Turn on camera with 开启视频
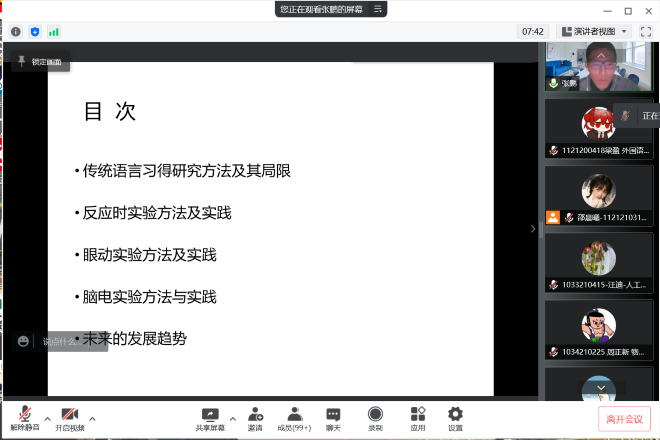 (x=70, y=417)
